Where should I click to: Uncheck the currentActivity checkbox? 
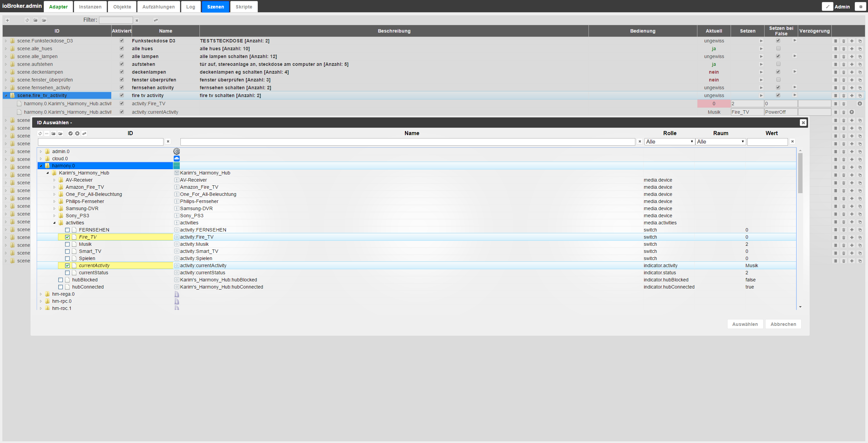pos(67,266)
